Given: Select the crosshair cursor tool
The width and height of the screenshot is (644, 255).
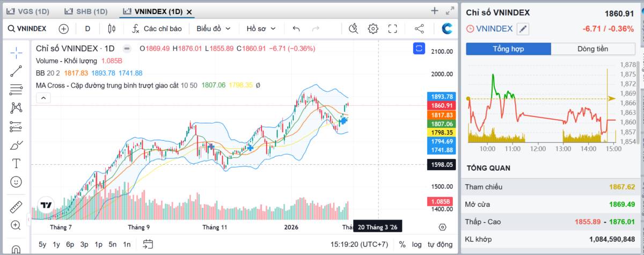Looking at the screenshot, I should click(x=16, y=52).
